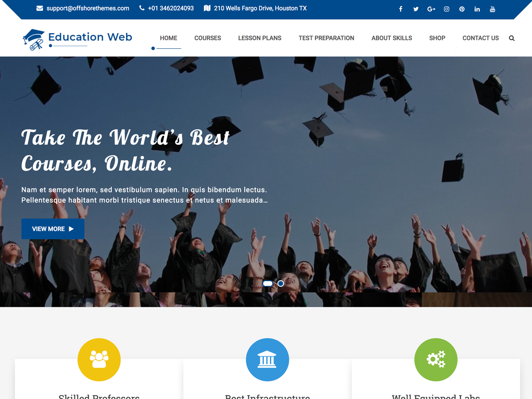This screenshot has height=399, width=532.
Task: Select the Best Infrastructure building icon
Action: click(x=267, y=360)
